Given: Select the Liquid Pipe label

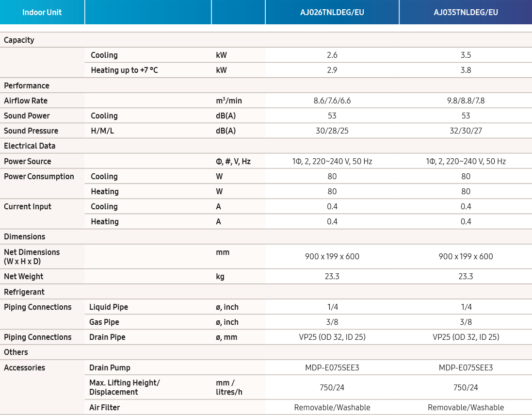Looking at the screenshot, I should (109, 307).
